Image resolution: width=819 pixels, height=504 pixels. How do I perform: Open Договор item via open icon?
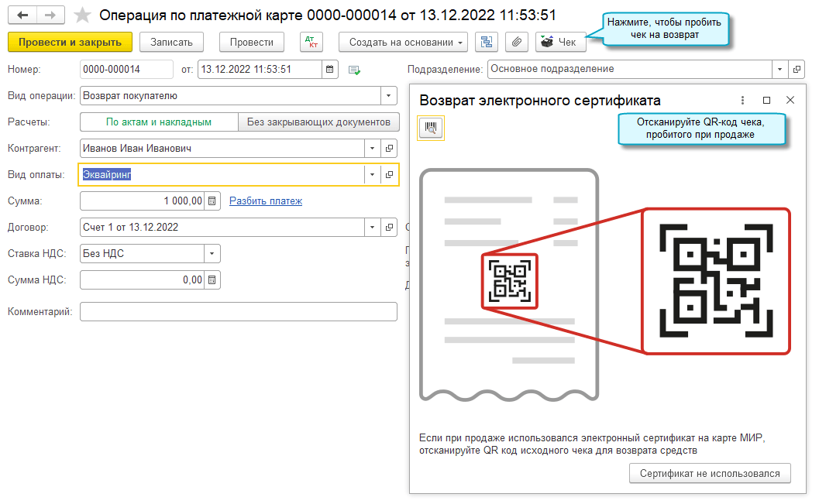coord(389,227)
